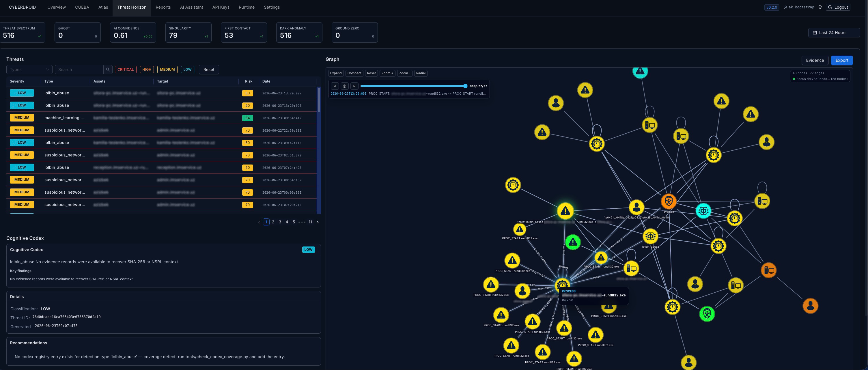Screen dimensions: 868x370
Task: Sort threats by the Risk column header
Action: 248,81
